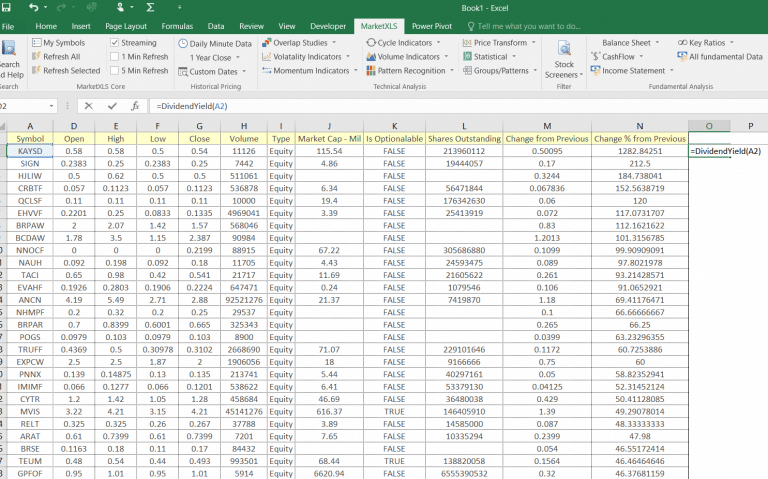Click the Shares Outstanding header cell

click(464, 139)
